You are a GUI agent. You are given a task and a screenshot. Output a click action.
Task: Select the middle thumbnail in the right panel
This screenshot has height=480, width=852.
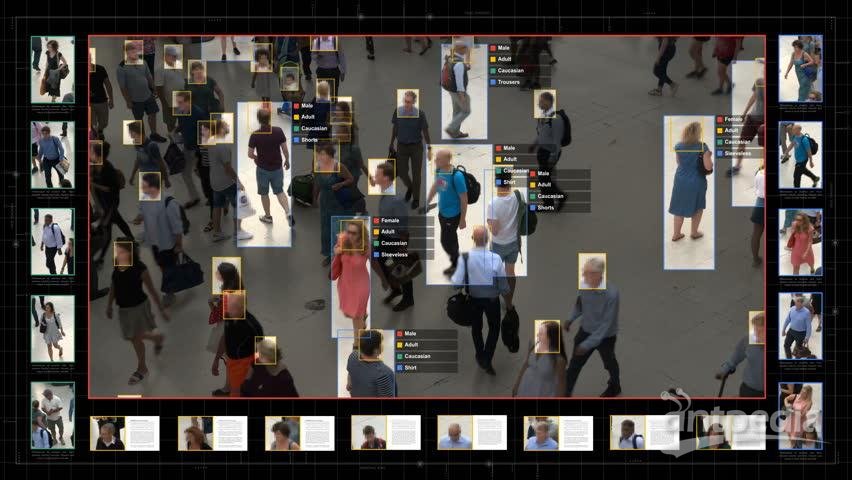point(800,241)
